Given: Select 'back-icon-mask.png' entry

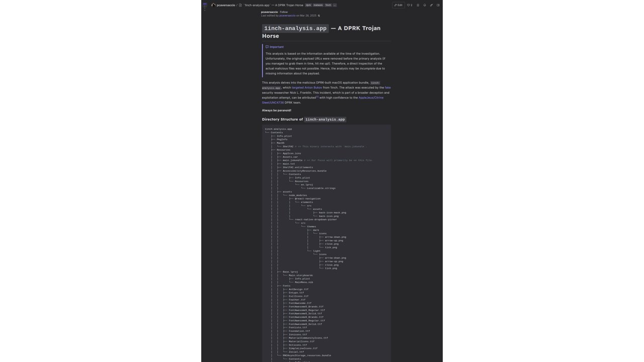Looking at the screenshot, I should pos(333,213).
